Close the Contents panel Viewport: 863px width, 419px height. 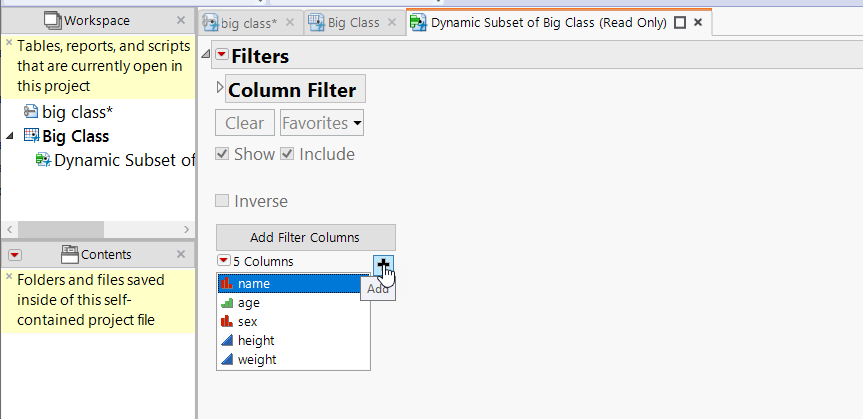point(180,255)
